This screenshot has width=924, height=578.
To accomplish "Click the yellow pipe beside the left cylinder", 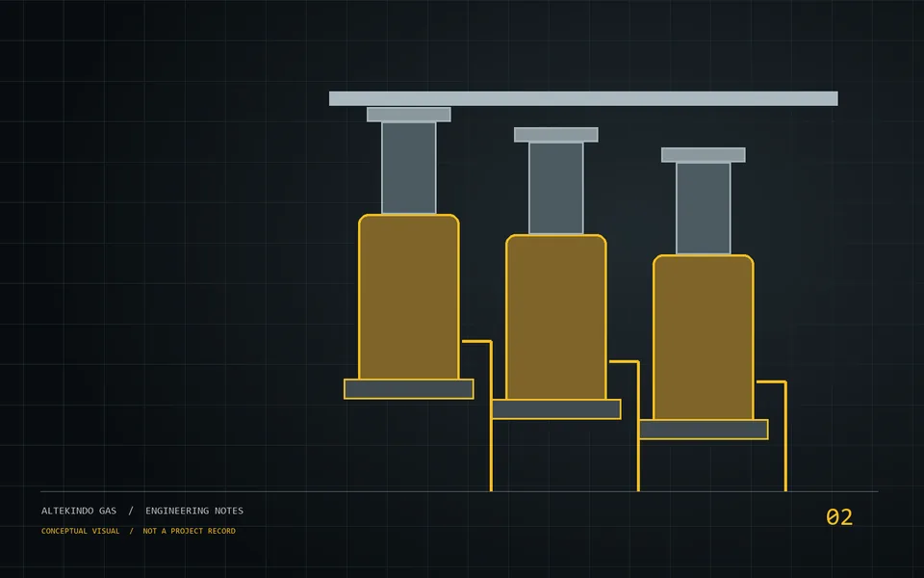I will pyautogui.click(x=491, y=416).
